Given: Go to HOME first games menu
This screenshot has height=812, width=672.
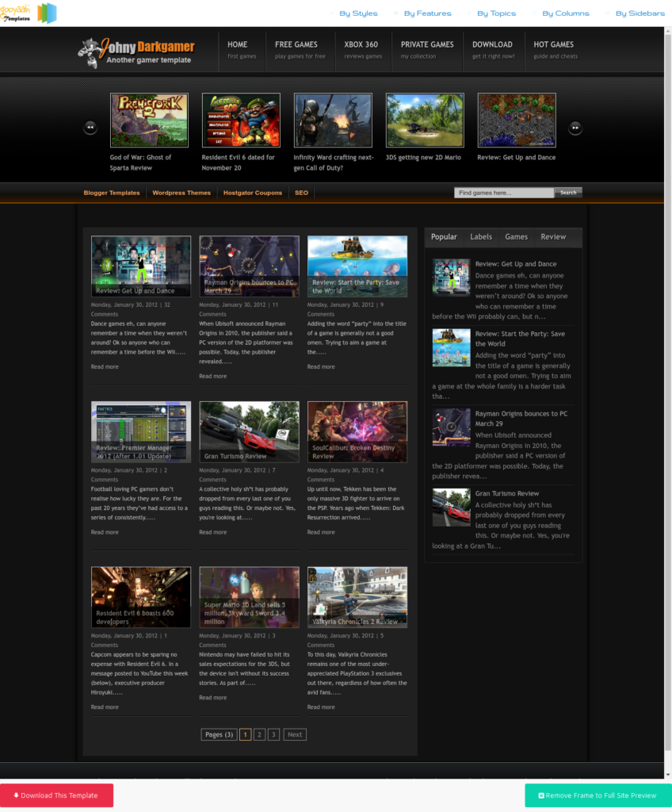Looking at the screenshot, I should click(x=242, y=50).
